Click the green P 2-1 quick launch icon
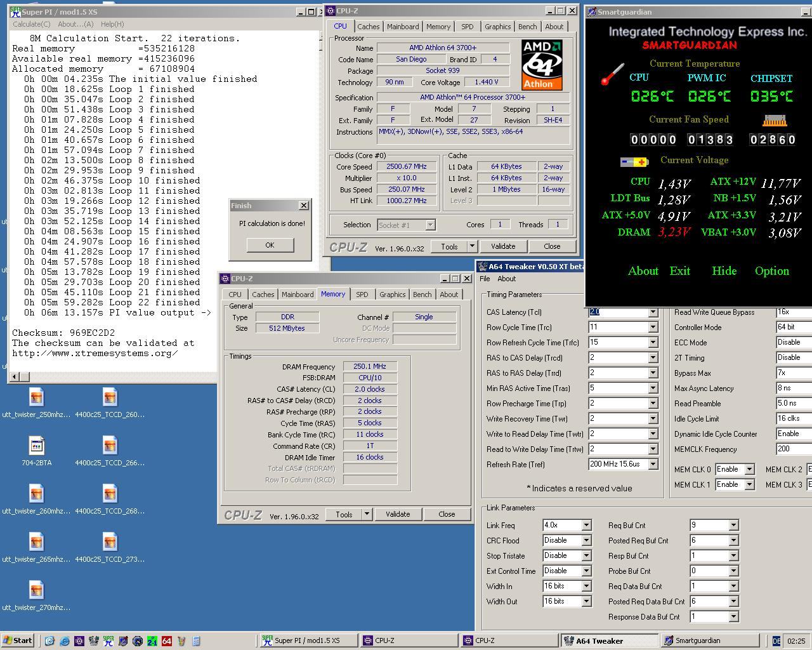812x650 pixels. click(152, 641)
